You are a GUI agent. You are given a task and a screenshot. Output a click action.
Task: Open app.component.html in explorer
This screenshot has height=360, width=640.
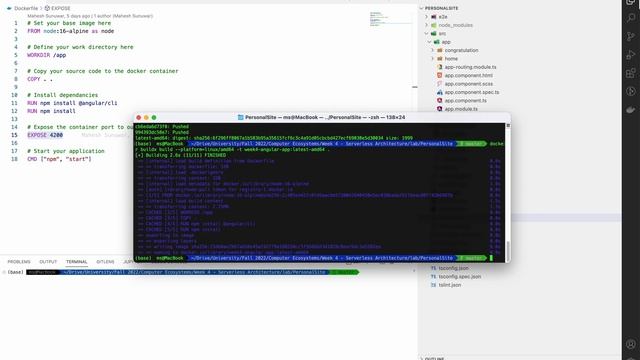point(469,76)
